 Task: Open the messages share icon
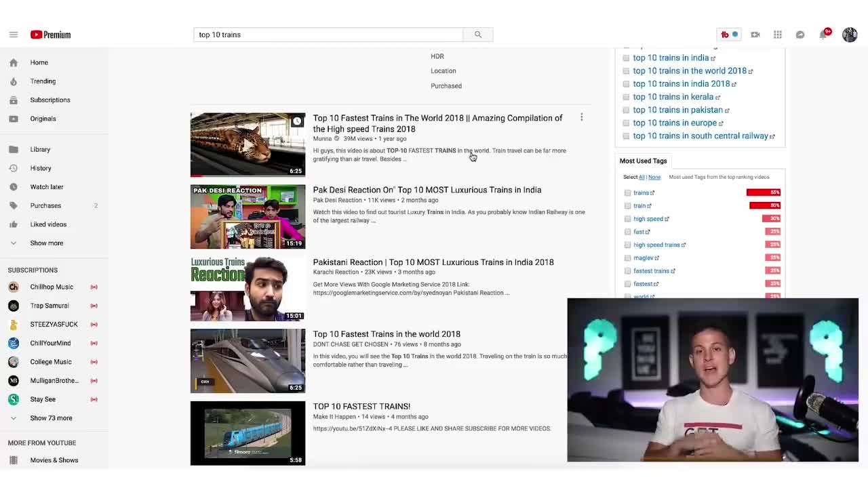(x=800, y=35)
